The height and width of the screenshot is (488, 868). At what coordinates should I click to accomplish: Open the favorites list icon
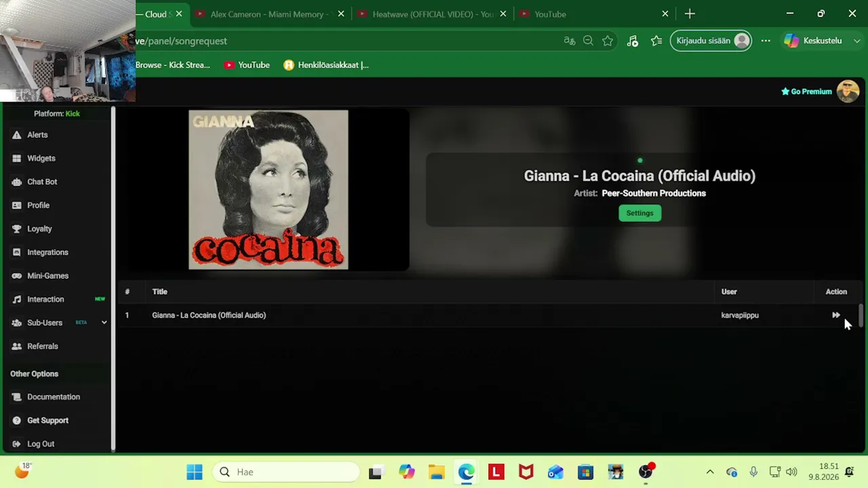coord(656,41)
